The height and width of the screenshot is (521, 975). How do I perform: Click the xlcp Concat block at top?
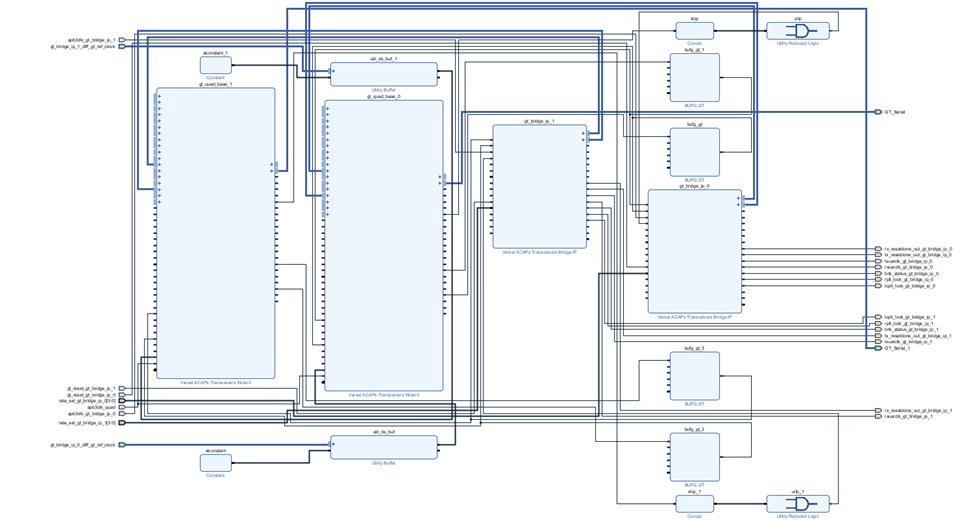tap(694, 31)
